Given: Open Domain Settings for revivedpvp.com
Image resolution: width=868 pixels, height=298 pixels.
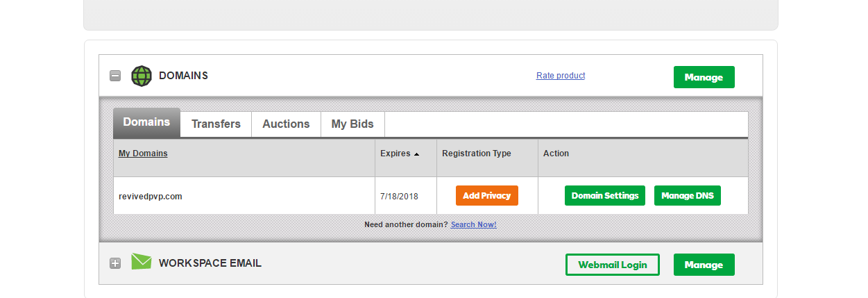Looking at the screenshot, I should pyautogui.click(x=605, y=196).
